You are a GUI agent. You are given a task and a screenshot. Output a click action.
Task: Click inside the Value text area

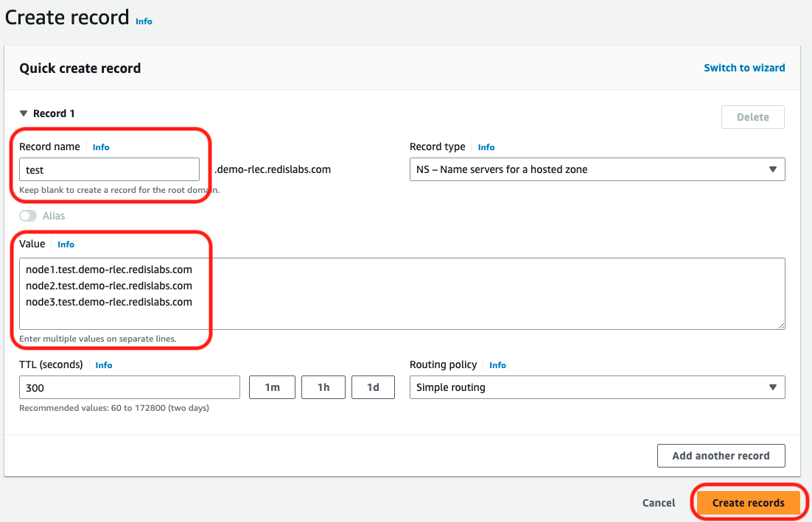click(402, 293)
